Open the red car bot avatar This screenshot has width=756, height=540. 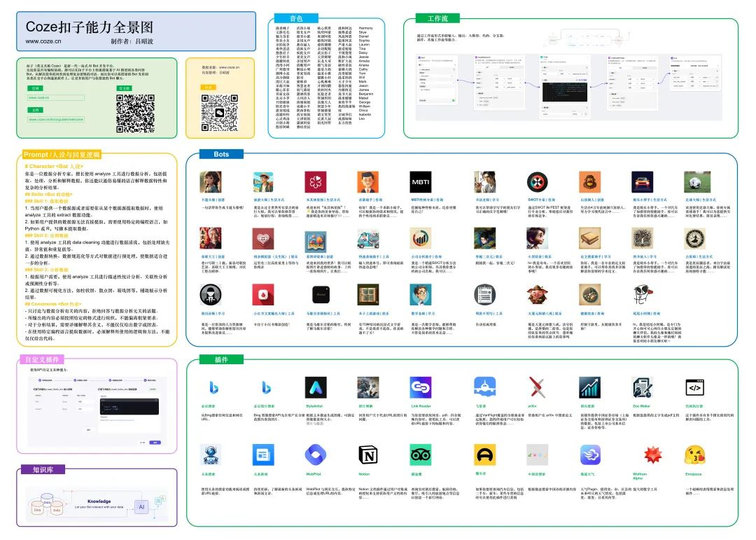tap(642, 182)
